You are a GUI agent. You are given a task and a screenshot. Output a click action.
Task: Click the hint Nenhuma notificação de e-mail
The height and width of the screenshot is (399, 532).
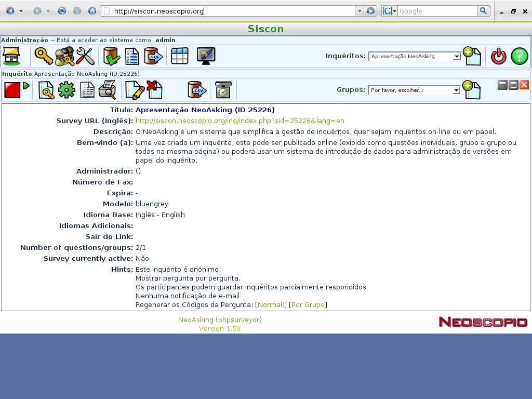coord(187,296)
